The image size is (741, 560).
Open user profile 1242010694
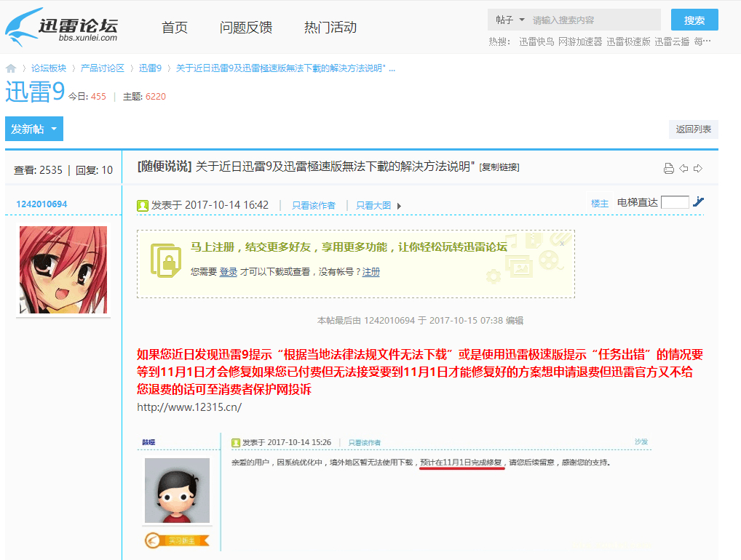click(41, 204)
